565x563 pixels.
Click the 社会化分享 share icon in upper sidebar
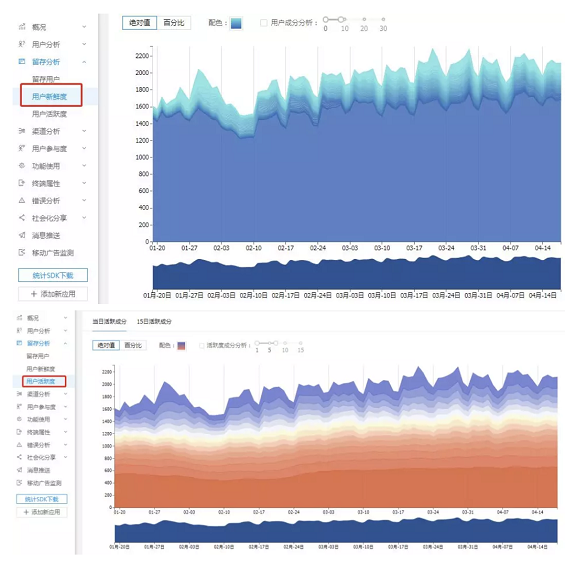tap(22, 218)
